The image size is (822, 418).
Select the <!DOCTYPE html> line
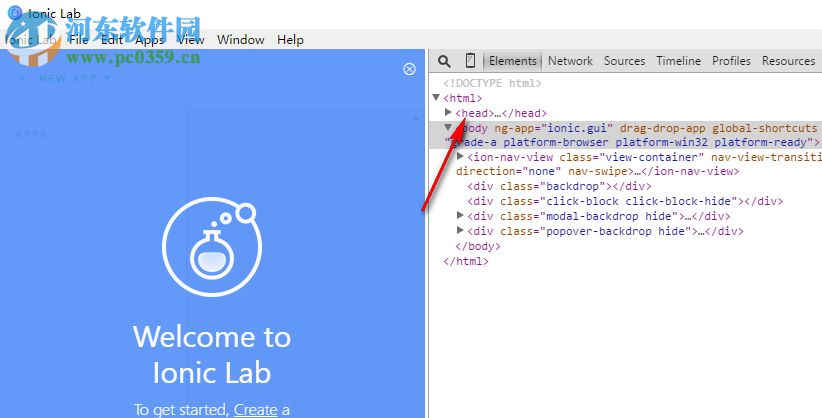(x=492, y=83)
